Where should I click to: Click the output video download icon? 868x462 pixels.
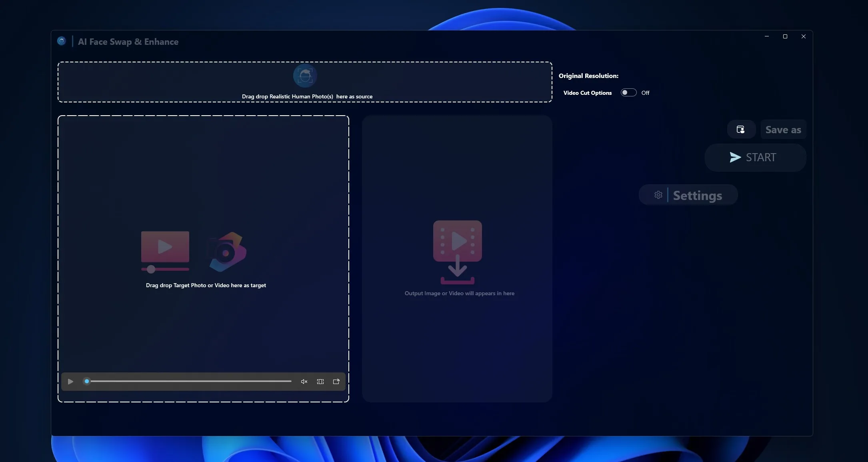click(x=458, y=252)
